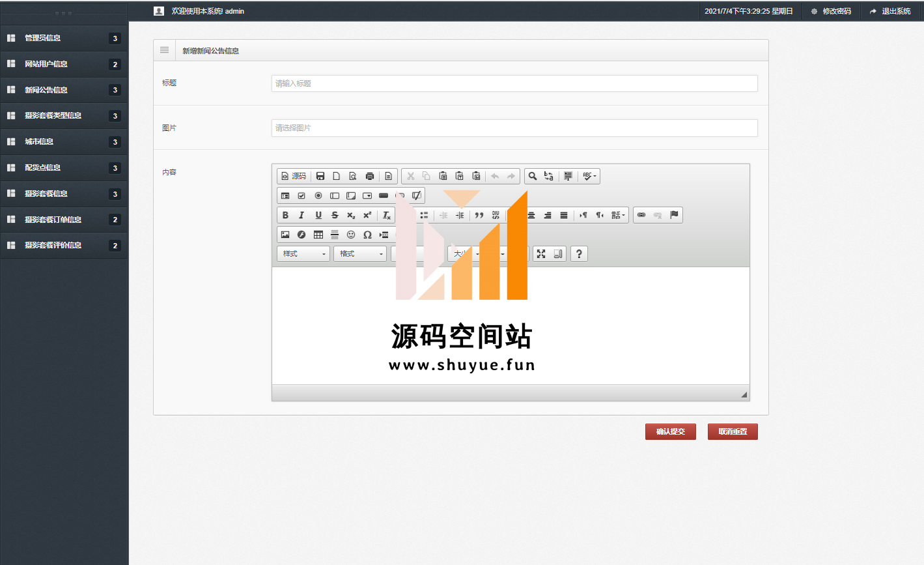Click 退出系统 to log out
Viewport: 924px width, 565px height.
(x=890, y=11)
